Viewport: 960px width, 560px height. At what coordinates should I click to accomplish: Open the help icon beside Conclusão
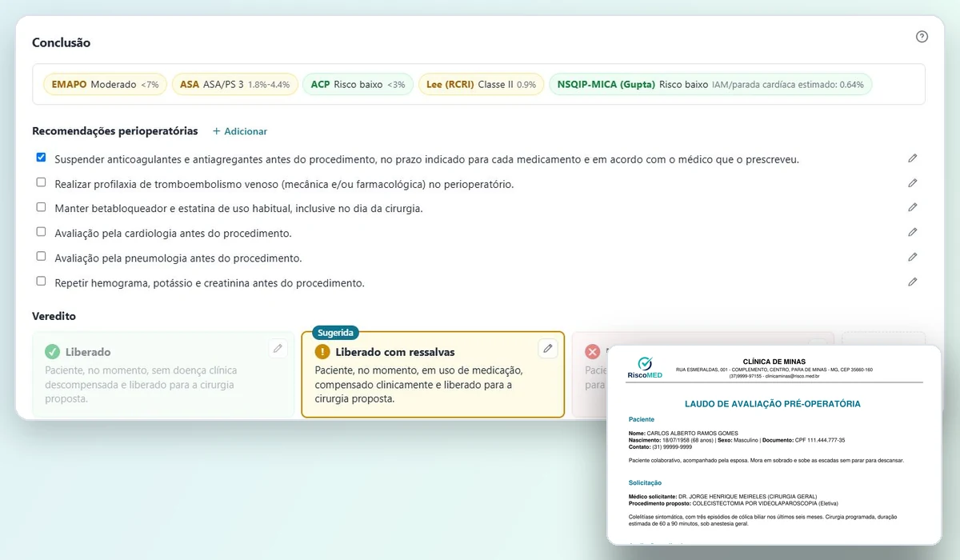click(x=922, y=37)
